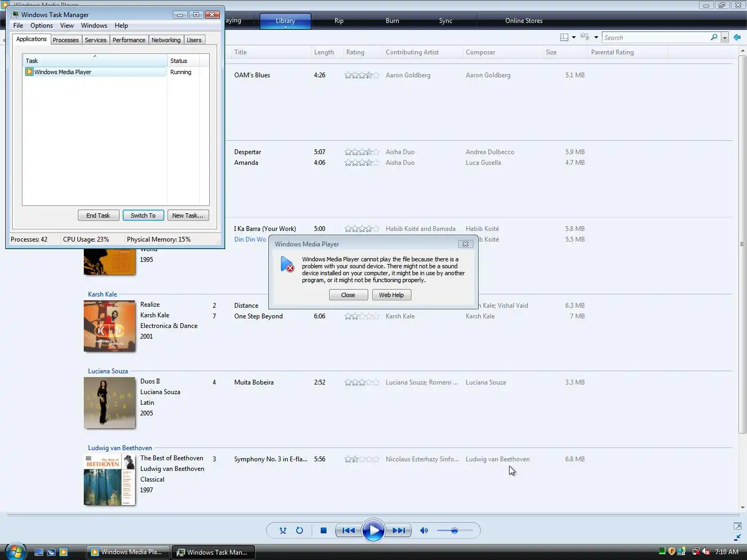Click the layout options icon
747x560 pixels.
(x=564, y=37)
